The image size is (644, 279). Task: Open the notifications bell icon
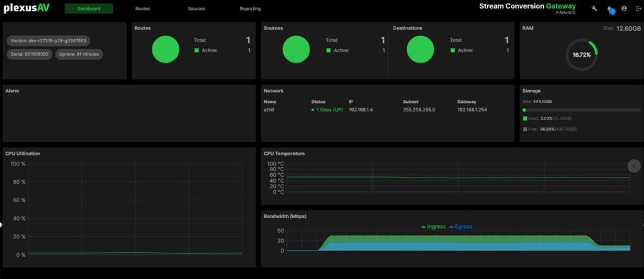pos(610,9)
